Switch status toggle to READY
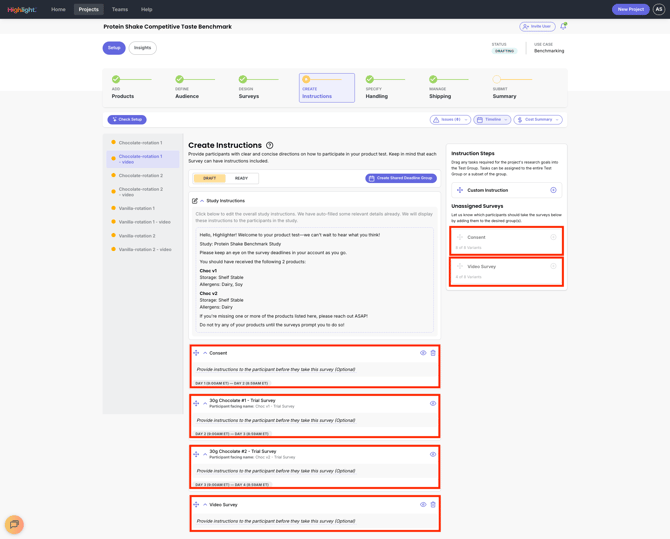Image resolution: width=670 pixels, height=539 pixels. coord(241,178)
